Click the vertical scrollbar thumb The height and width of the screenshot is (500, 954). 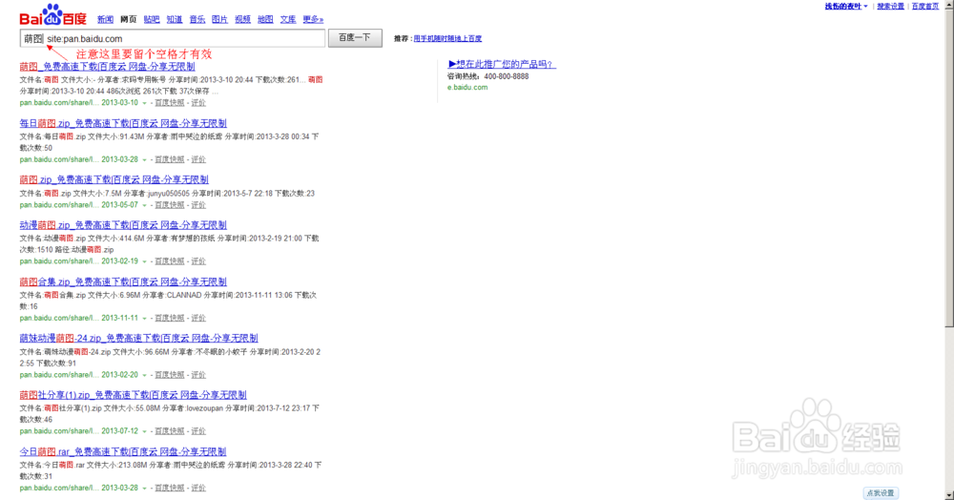(949, 168)
